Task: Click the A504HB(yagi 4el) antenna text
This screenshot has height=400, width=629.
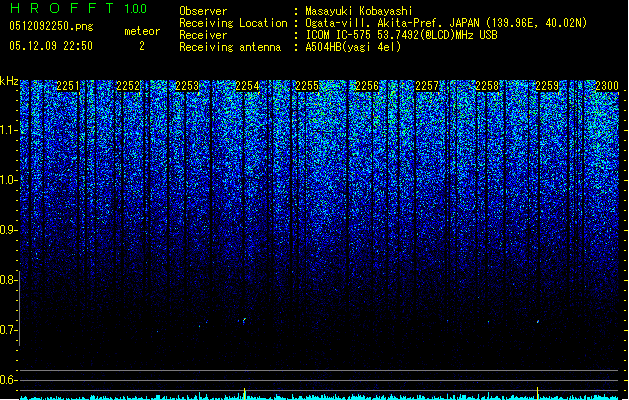Action: pos(353,47)
